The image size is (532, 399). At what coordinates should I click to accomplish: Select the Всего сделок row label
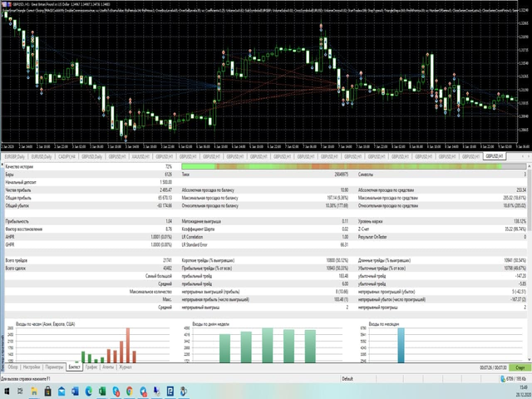tap(15, 268)
